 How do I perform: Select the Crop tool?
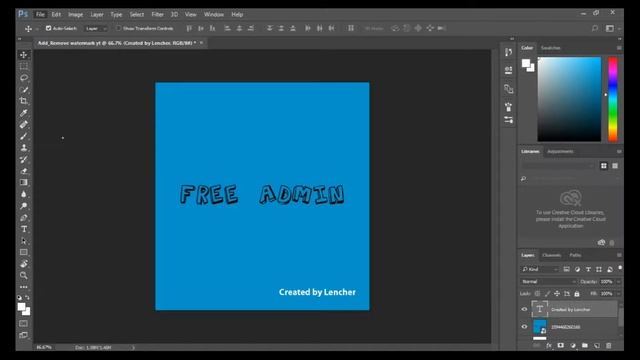[24, 101]
